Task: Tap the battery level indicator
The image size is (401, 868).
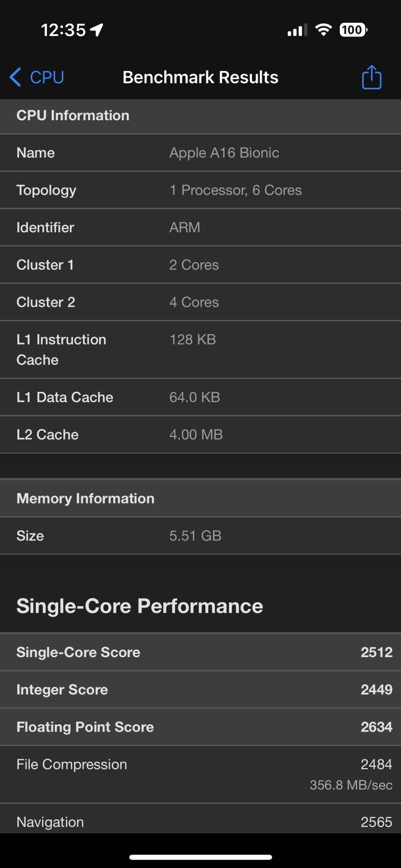Action: point(353,30)
